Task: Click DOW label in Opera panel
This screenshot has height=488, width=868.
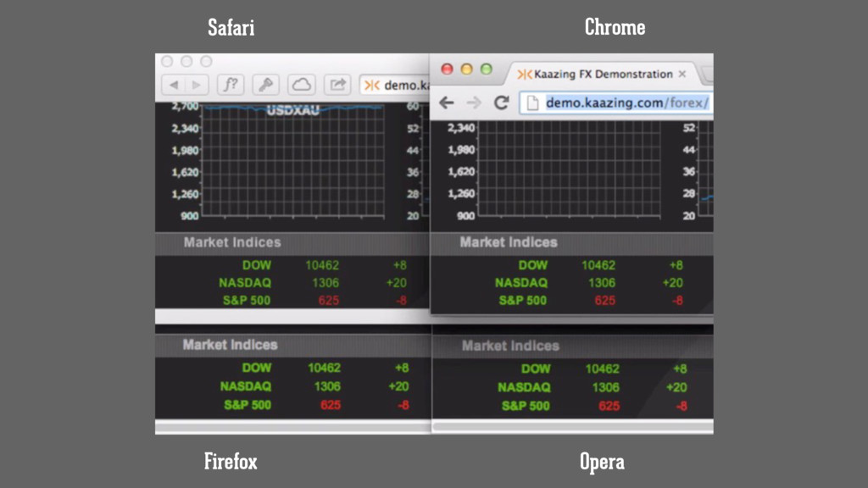Action: [x=536, y=369]
